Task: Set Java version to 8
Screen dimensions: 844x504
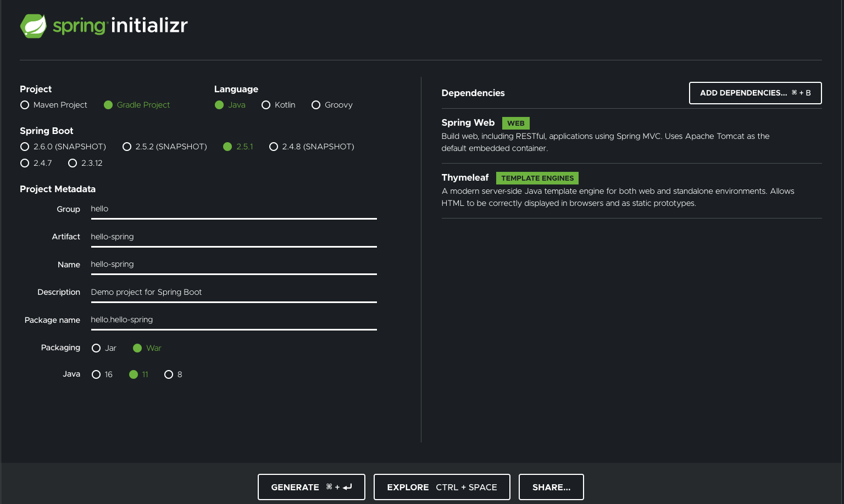Action: 169,374
